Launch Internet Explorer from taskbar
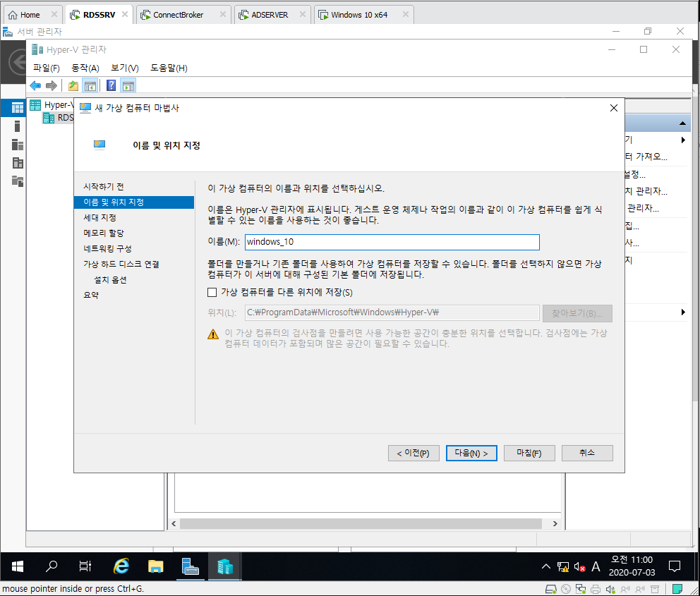Screen dimensions: 700x596 tap(121, 566)
